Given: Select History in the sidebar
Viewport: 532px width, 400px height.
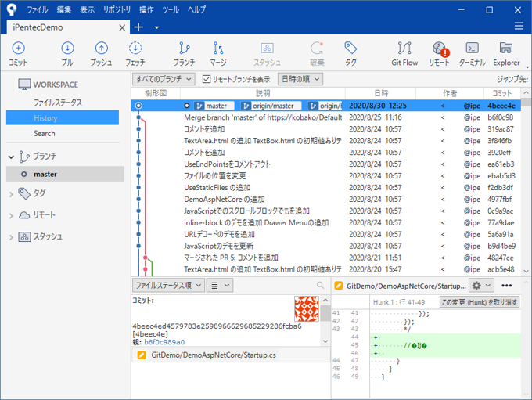Looking at the screenshot, I should coord(63,118).
